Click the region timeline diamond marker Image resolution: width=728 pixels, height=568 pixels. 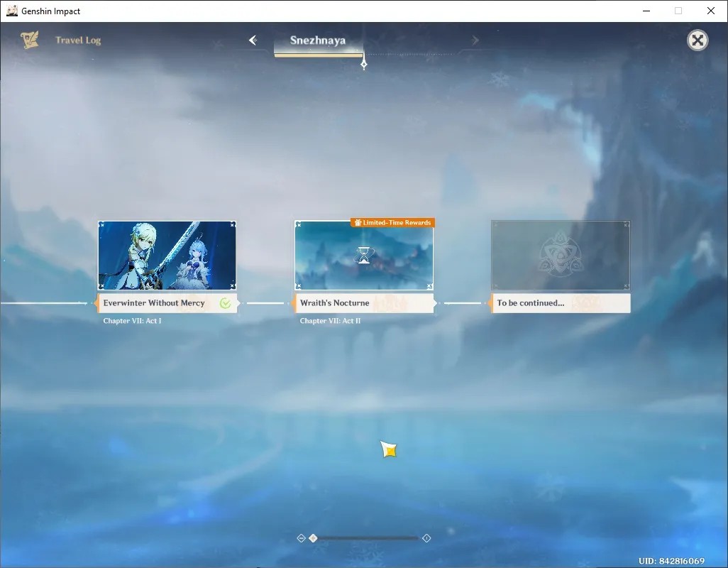[x=364, y=64]
